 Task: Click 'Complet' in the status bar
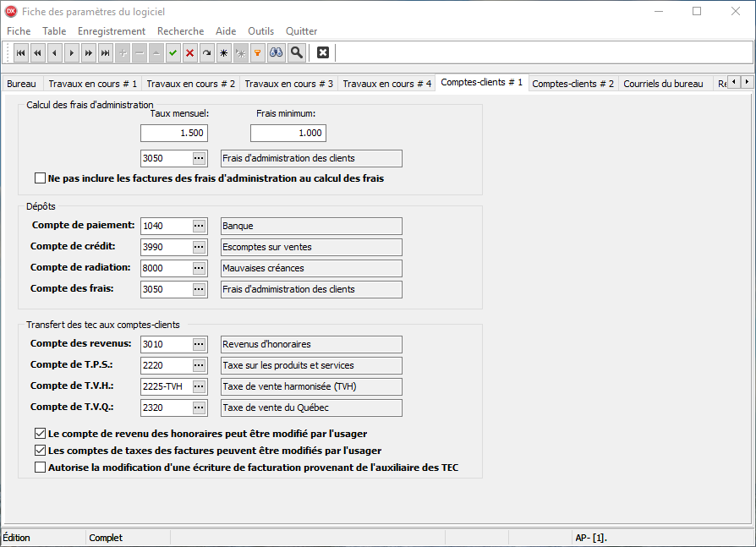pyautogui.click(x=106, y=538)
